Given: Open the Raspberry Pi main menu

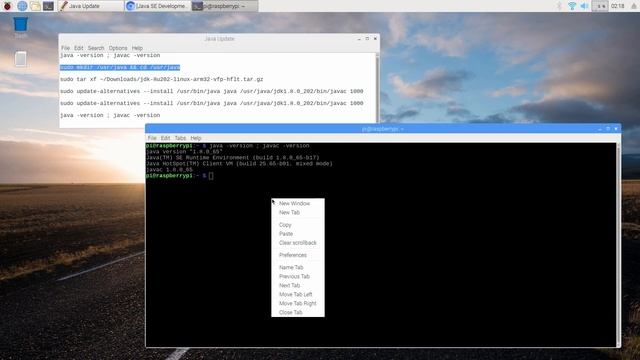Looking at the screenshot, I should pyautogui.click(x=7, y=6).
